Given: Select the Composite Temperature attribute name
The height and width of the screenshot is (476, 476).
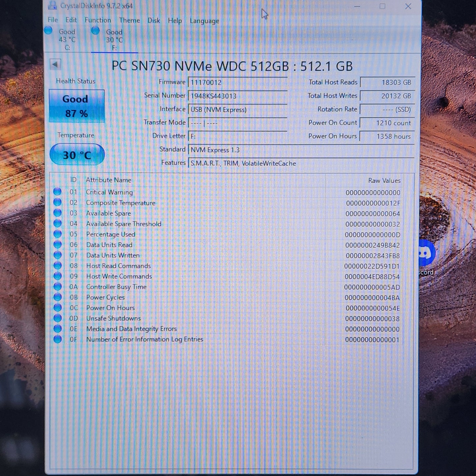Looking at the screenshot, I should pos(121,203).
